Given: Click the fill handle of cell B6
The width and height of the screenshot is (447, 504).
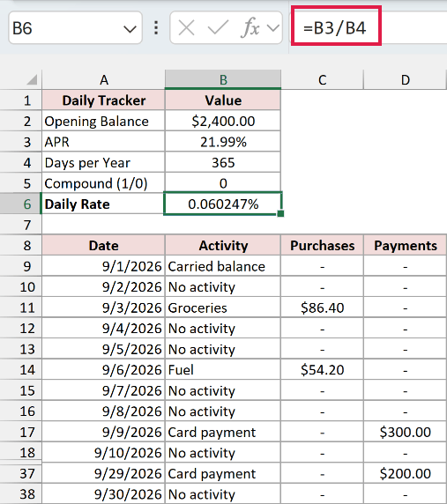Looking at the screenshot, I should pos(280,213).
